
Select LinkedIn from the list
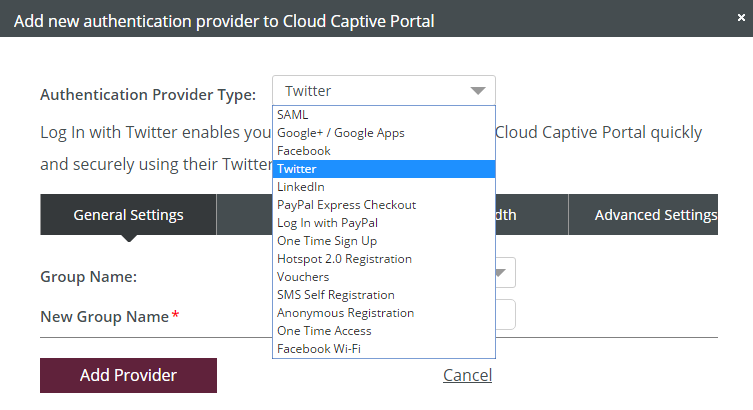coord(384,187)
